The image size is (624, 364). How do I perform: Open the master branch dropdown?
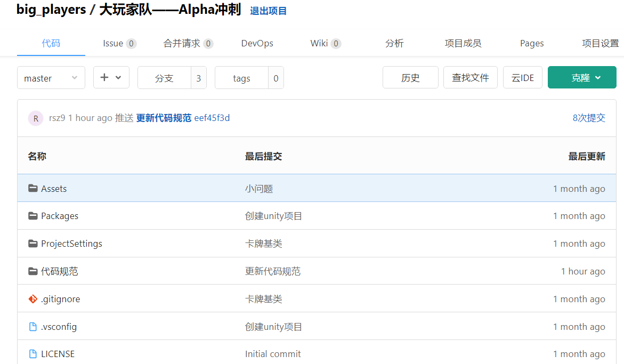pyautogui.click(x=51, y=78)
